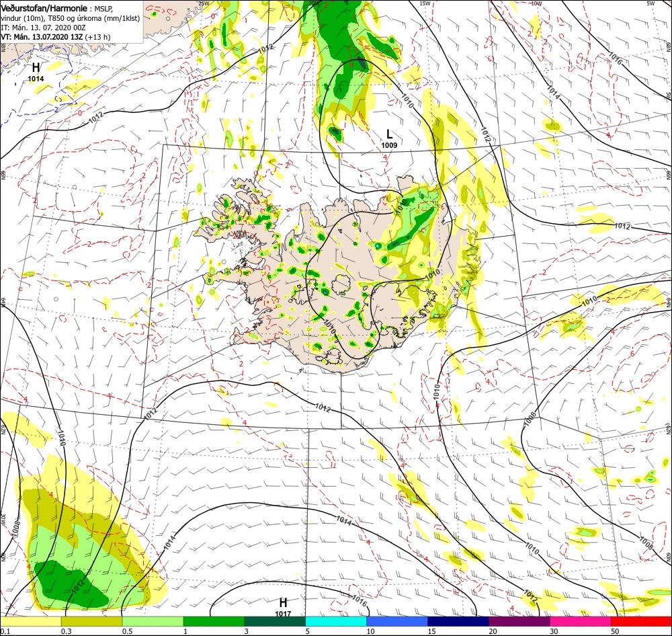Screen dimensions: 672x636
Task: Pick the blue 10–15 legend swatch
Action: pos(397,621)
